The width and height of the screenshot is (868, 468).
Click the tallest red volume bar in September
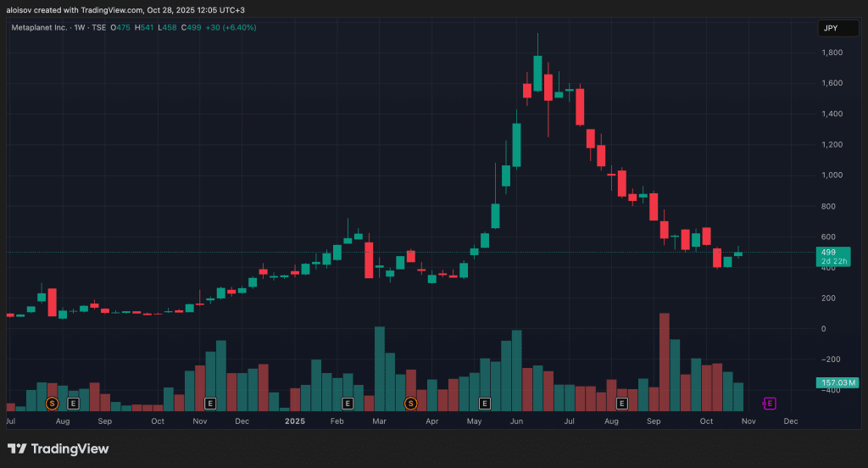tap(665, 362)
